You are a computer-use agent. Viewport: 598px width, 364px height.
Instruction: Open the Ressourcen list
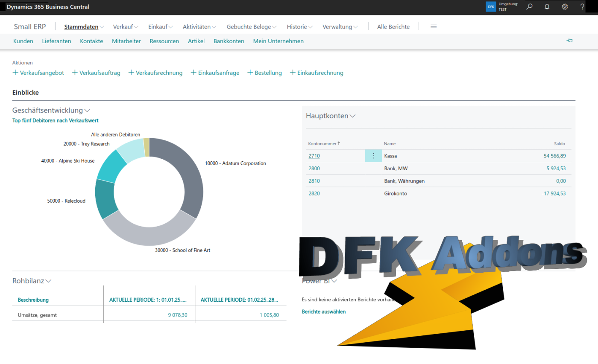pyautogui.click(x=164, y=41)
